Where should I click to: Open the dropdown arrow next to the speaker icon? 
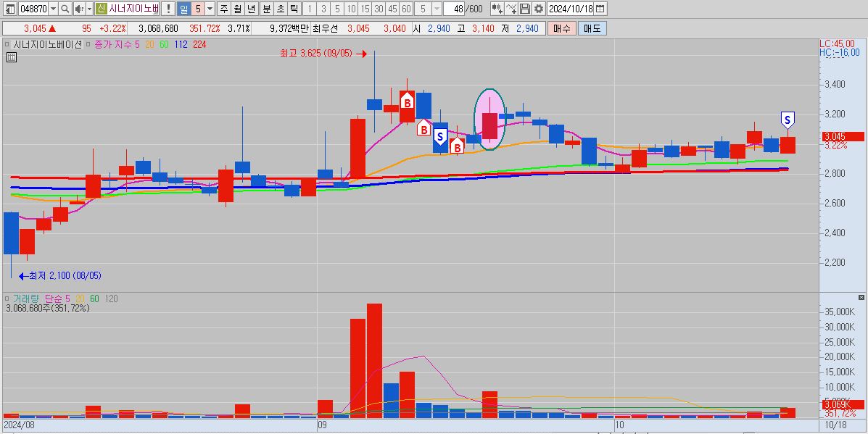point(88,9)
